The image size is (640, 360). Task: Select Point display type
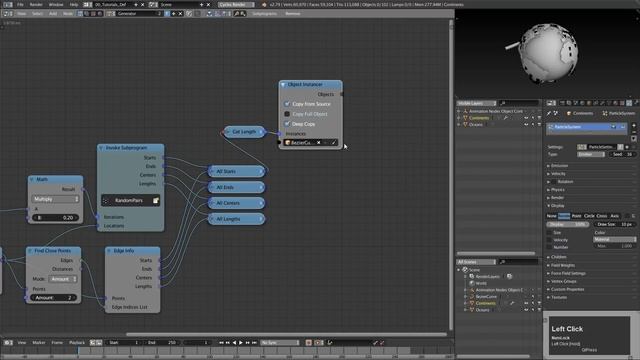pos(576,216)
